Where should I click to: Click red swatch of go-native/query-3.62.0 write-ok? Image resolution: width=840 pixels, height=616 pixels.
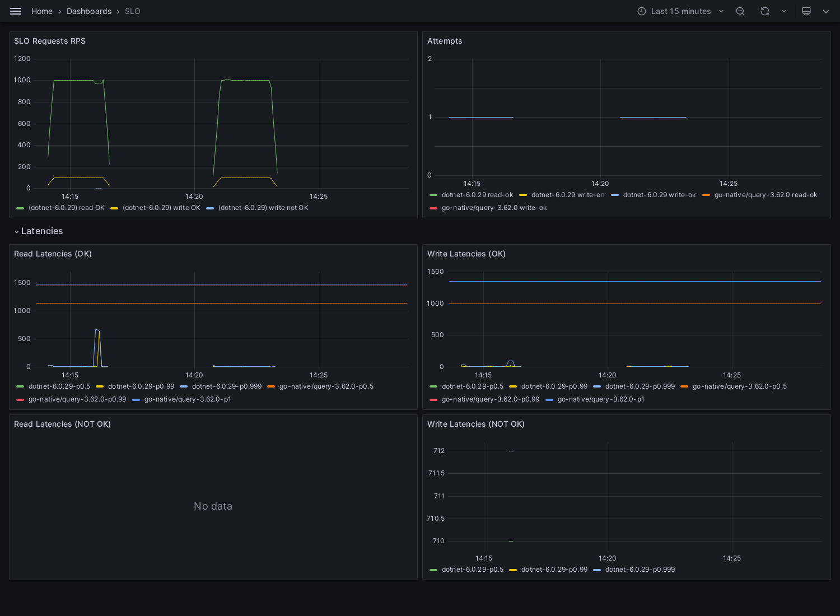(433, 208)
